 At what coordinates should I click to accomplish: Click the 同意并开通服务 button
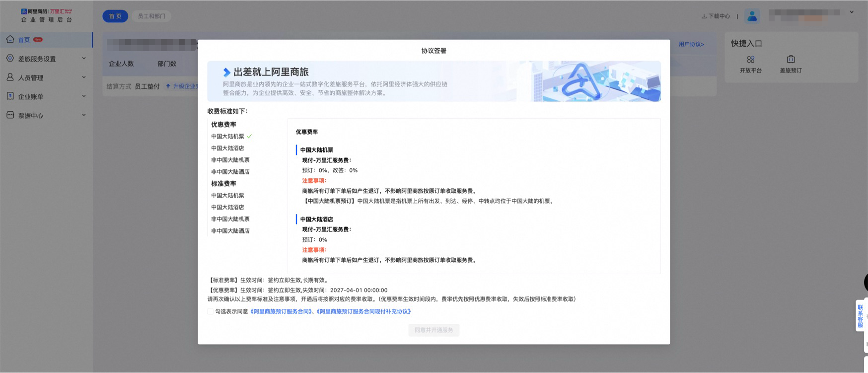click(x=434, y=330)
